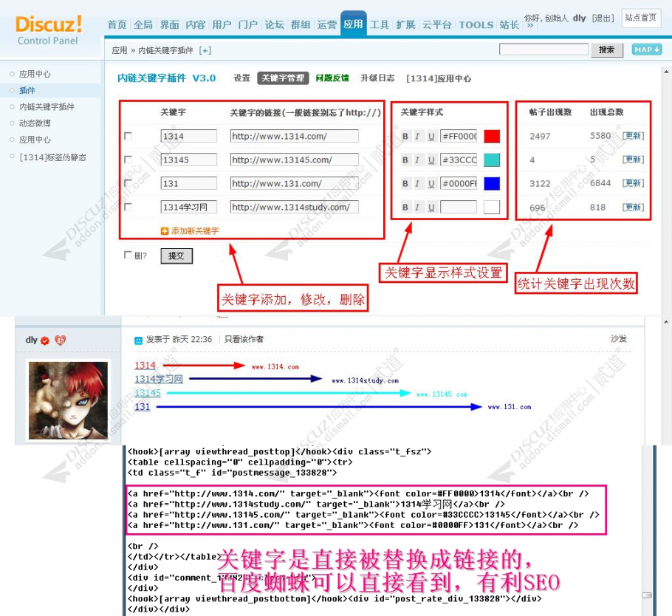Toggle the Underline icon on the #0000FF style row

point(431,182)
